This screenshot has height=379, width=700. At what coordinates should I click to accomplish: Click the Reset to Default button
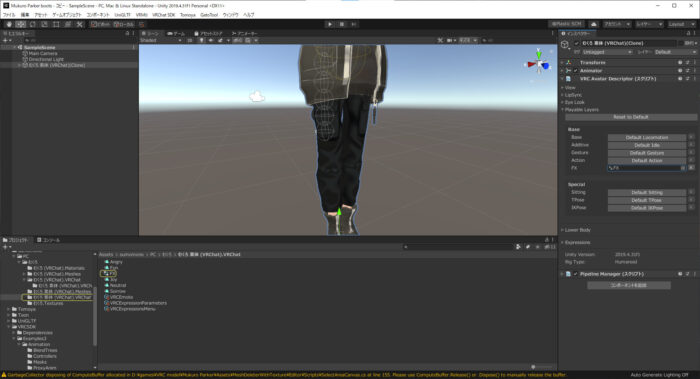[x=630, y=117]
